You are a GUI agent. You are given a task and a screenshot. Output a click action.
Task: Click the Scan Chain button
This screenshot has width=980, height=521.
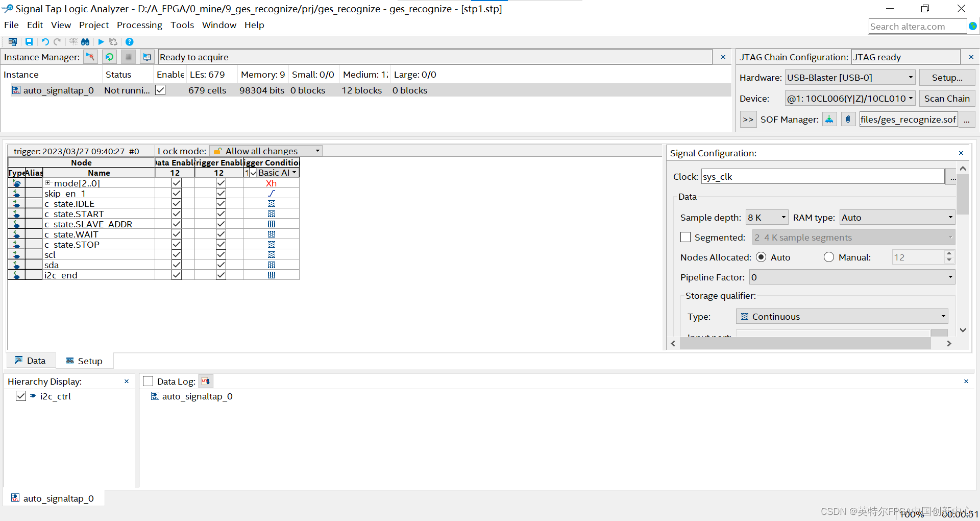(947, 98)
